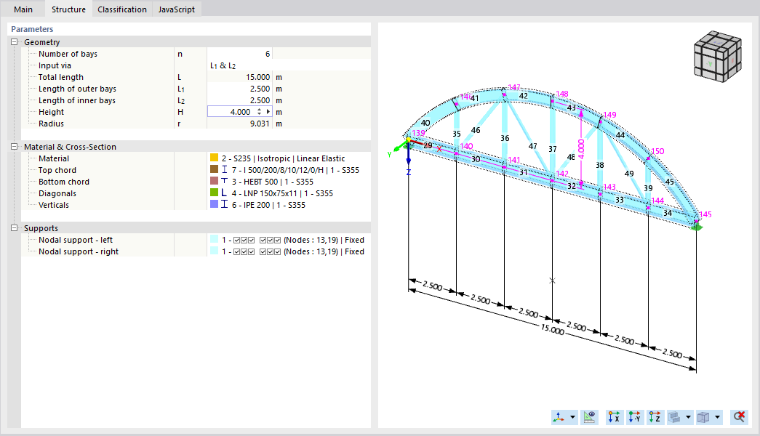
Task: Open the JavaScript tab
Action: (176, 9)
